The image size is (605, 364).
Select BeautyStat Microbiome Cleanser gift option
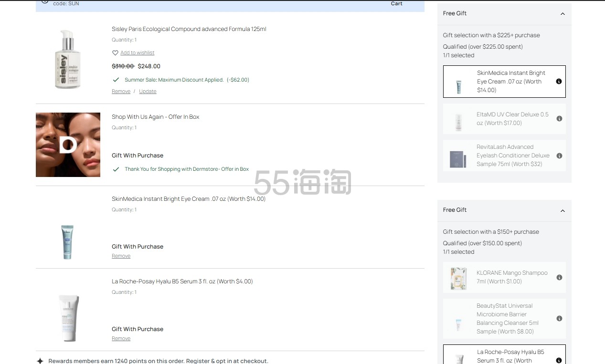504,319
